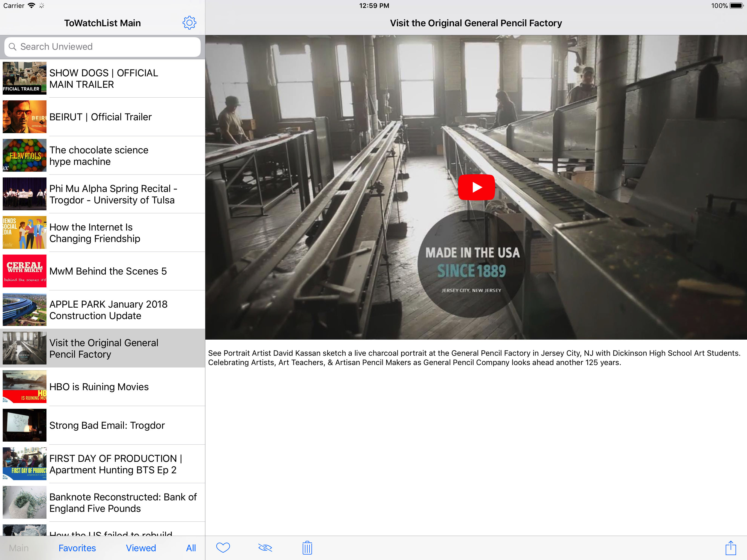Delete video with trash icon

click(x=307, y=547)
